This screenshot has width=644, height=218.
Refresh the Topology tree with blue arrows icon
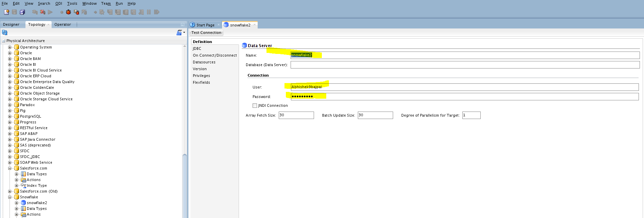click(5, 33)
